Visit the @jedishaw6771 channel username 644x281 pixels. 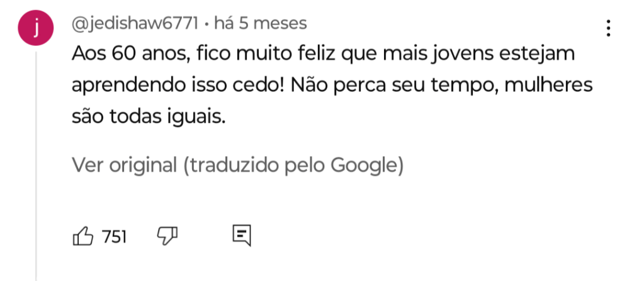(x=135, y=24)
